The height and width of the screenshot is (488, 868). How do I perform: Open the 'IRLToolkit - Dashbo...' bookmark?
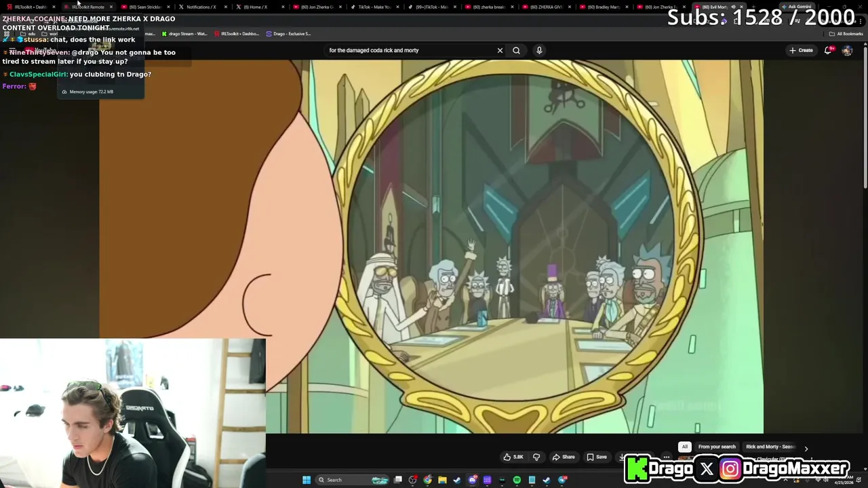[237, 33]
